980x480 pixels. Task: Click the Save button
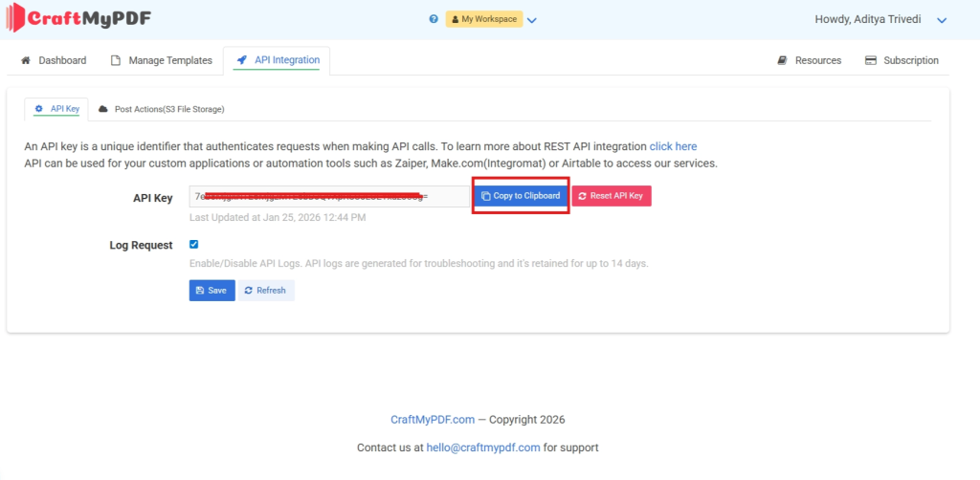click(x=212, y=291)
